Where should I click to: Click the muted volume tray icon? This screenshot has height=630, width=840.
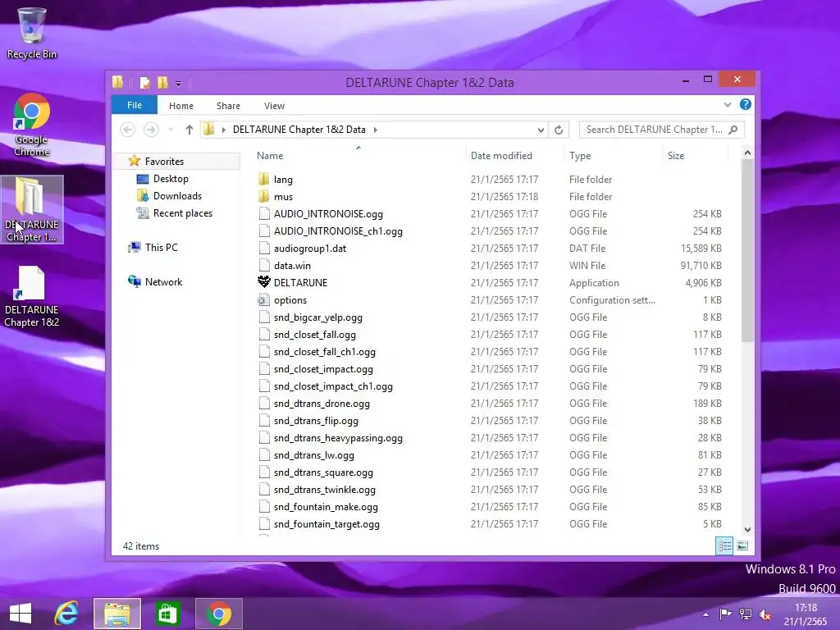point(765,614)
